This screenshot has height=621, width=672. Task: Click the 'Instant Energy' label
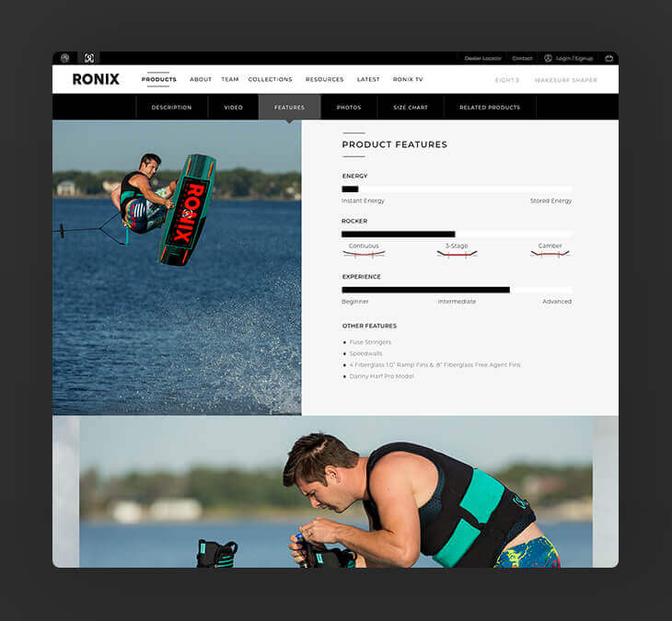pyautogui.click(x=363, y=201)
